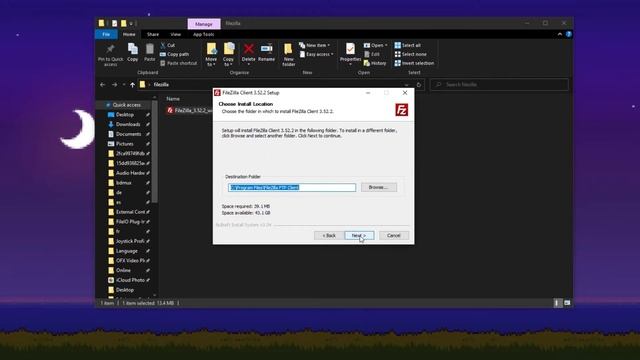Click Cut in the Clipboard group
The height and width of the screenshot is (360, 640).
tap(168, 45)
